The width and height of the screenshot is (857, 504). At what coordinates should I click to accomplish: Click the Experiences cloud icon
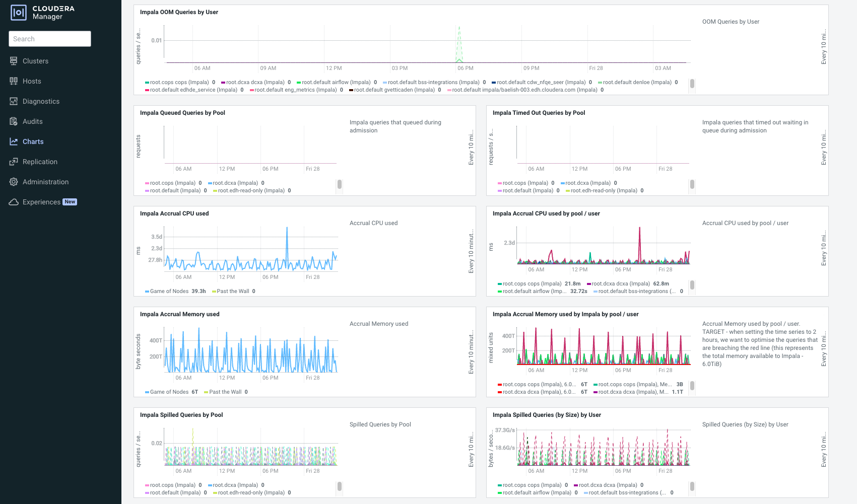point(14,202)
